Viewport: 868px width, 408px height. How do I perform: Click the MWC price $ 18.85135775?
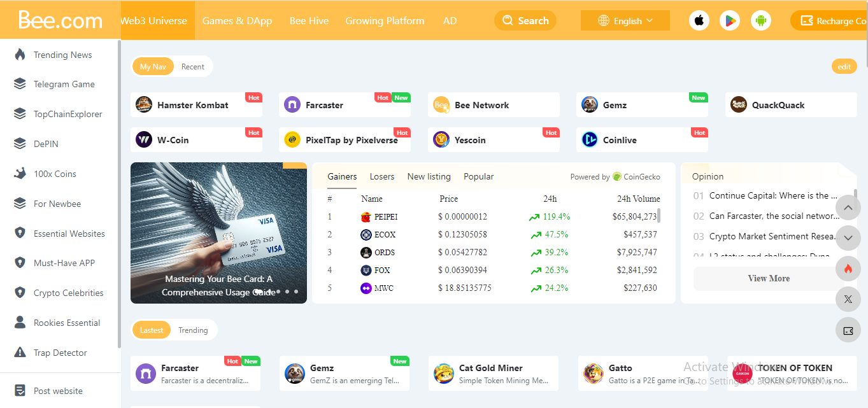tap(465, 288)
